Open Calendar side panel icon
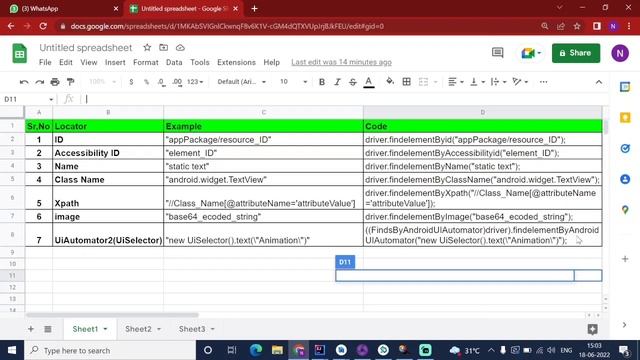Screen dimensions: 640x360 tap(625, 87)
